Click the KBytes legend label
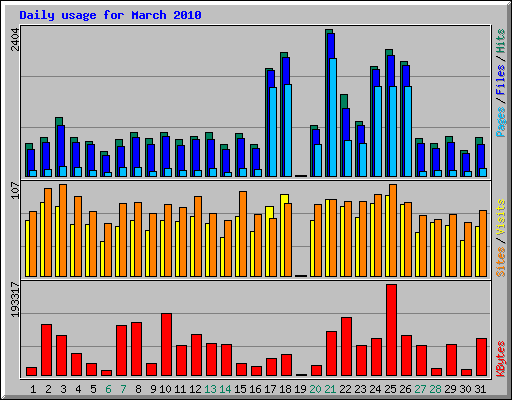Viewport: 512px width, 400px height. click(500, 359)
